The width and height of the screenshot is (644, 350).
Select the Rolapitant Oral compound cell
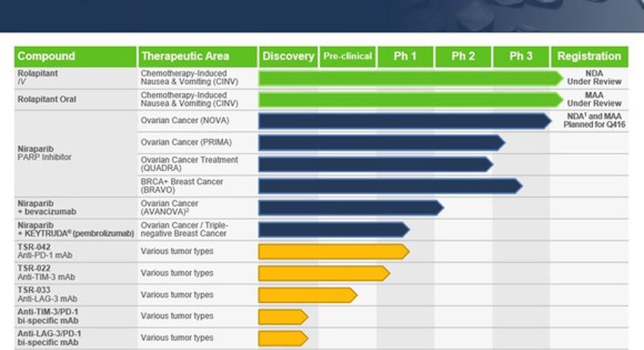[x=75, y=100]
